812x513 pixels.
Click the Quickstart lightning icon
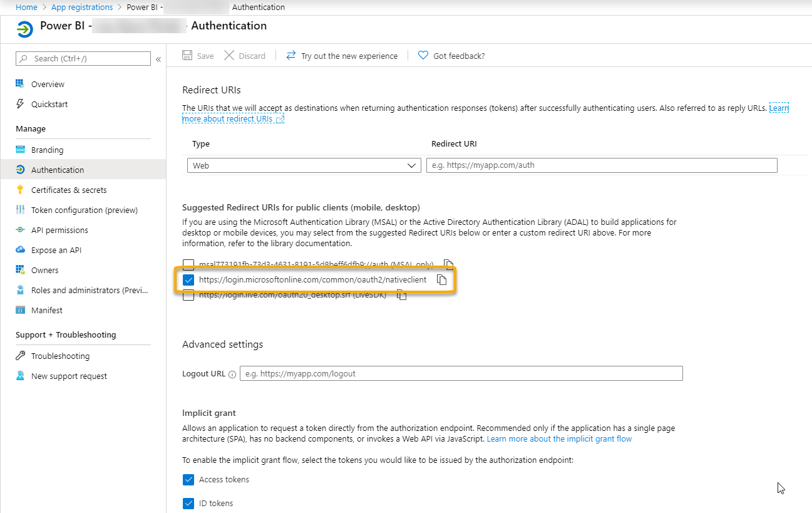pos(20,104)
